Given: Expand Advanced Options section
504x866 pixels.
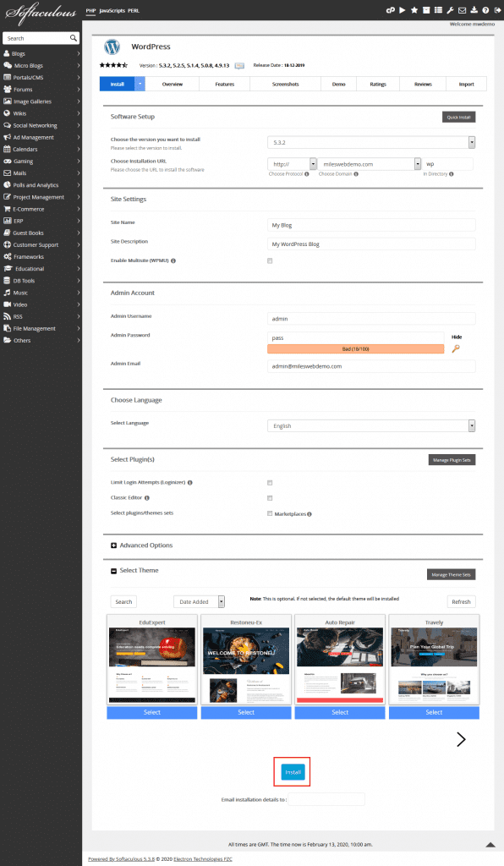Looking at the screenshot, I should click(142, 545).
